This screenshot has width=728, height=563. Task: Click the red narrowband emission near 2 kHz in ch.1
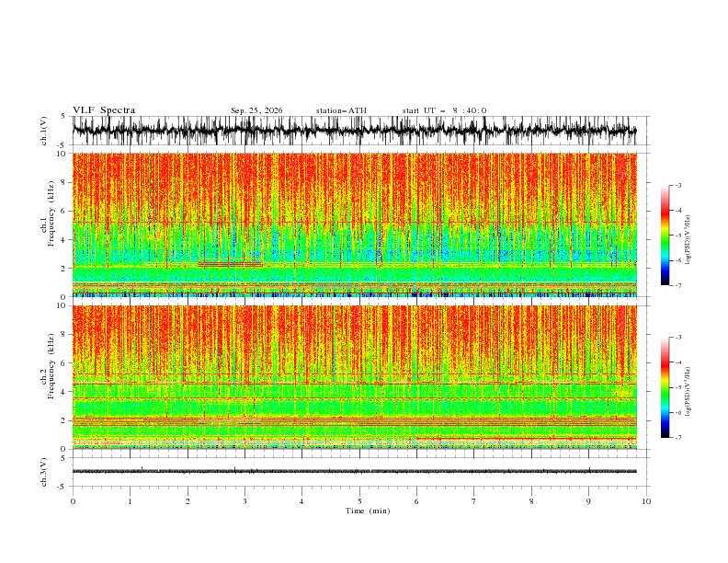tap(231, 264)
